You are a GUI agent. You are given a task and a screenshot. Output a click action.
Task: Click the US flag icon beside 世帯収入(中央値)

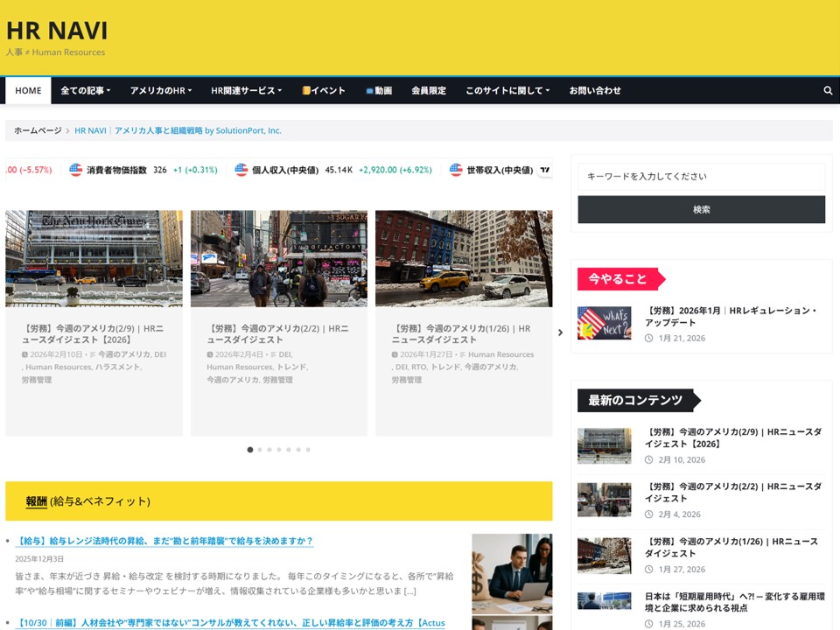pyautogui.click(x=456, y=170)
